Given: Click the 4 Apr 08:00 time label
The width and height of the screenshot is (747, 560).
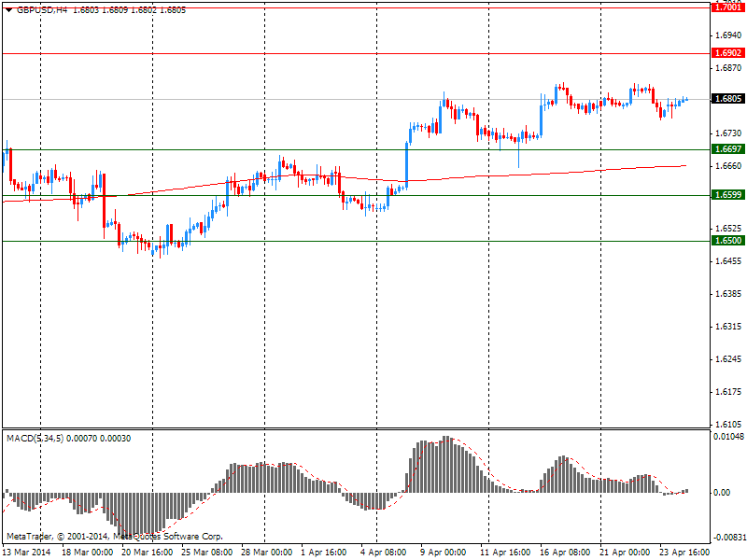Looking at the screenshot, I should coord(384,553).
